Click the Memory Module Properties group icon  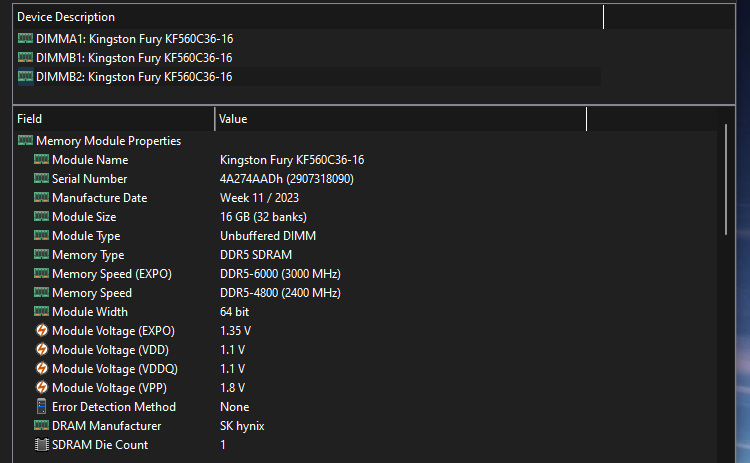click(25, 141)
